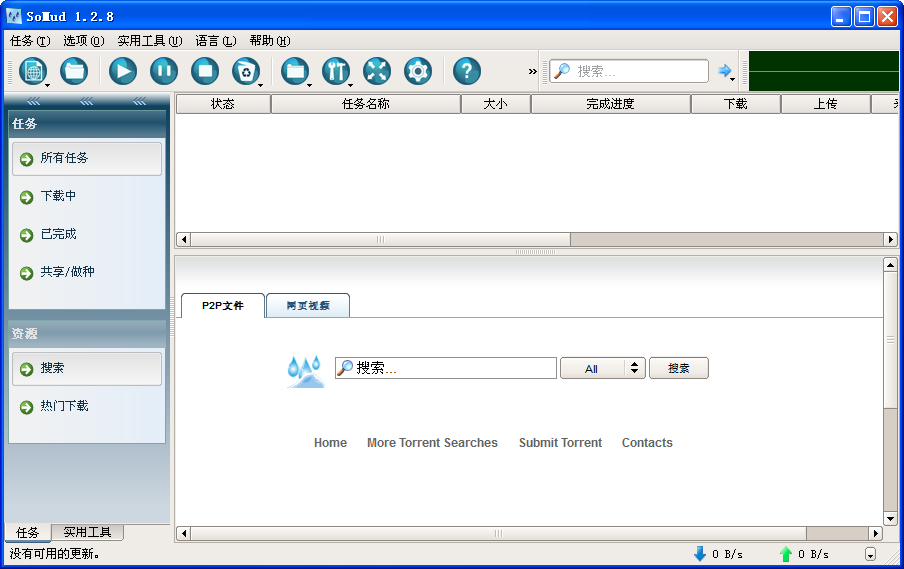Click the four-arrows expand icon
Image resolution: width=904 pixels, height=569 pixels.
pyautogui.click(x=377, y=71)
